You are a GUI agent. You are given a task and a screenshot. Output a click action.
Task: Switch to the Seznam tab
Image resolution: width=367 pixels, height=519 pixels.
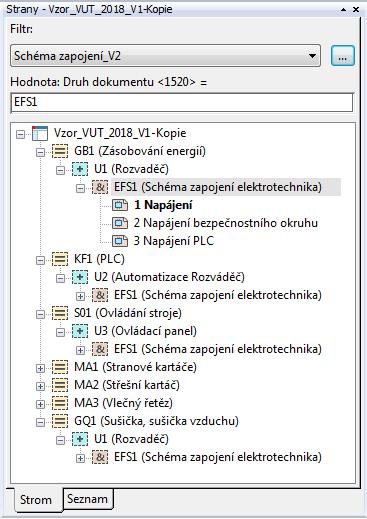[88, 499]
